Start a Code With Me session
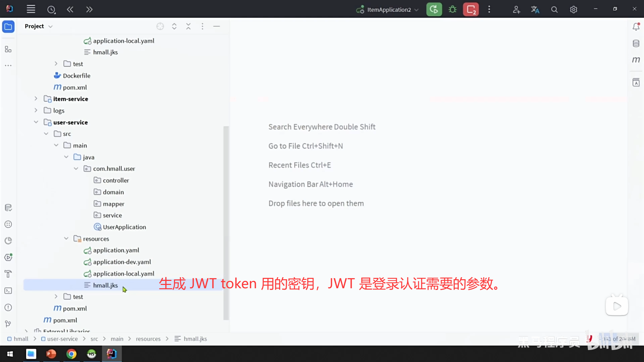This screenshot has height=362, width=644. (x=516, y=9)
